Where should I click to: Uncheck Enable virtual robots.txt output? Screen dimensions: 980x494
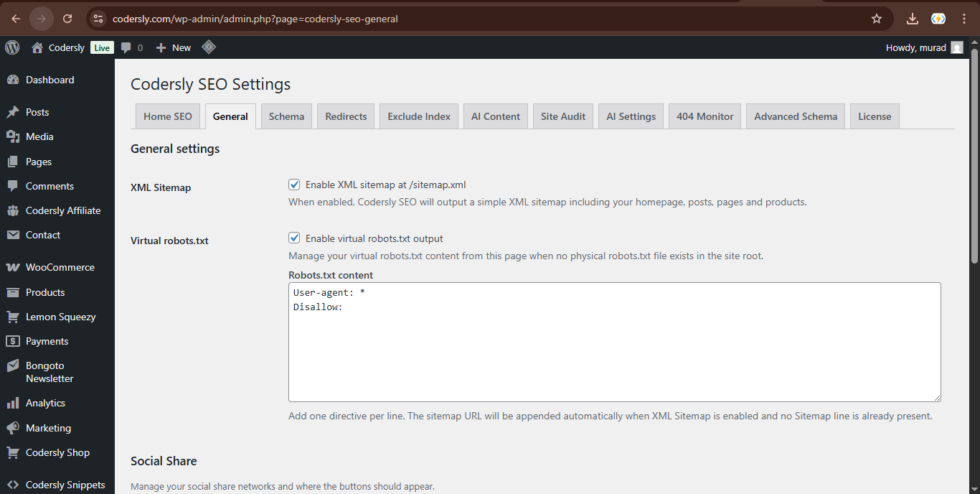click(x=294, y=238)
